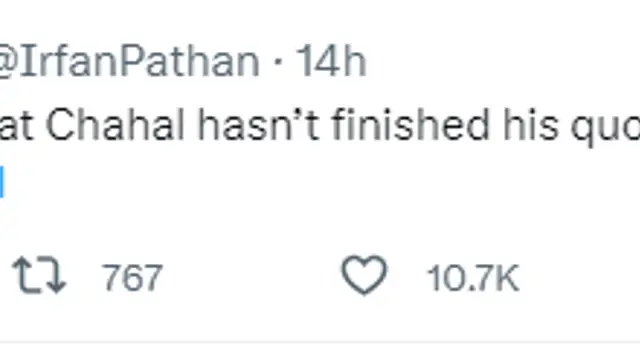Click blank area right of the 10.7K count
The height and width of the screenshot is (360, 640).
pyautogui.click(x=580, y=278)
